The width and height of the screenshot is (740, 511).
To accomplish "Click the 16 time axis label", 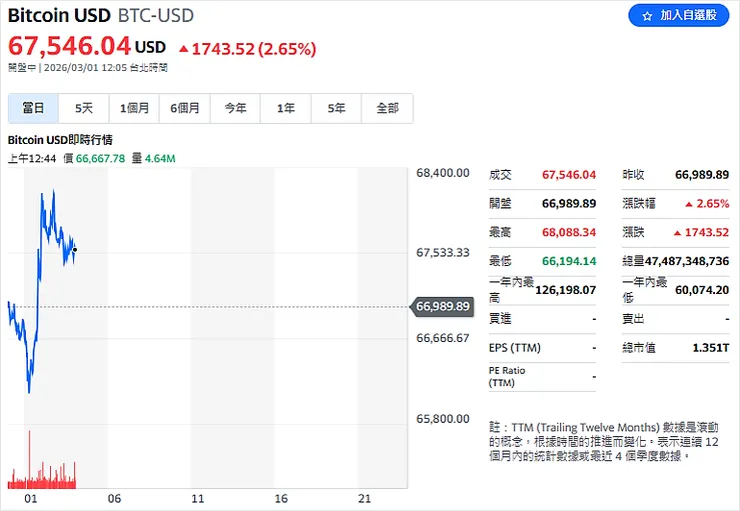I will pos(281,499).
